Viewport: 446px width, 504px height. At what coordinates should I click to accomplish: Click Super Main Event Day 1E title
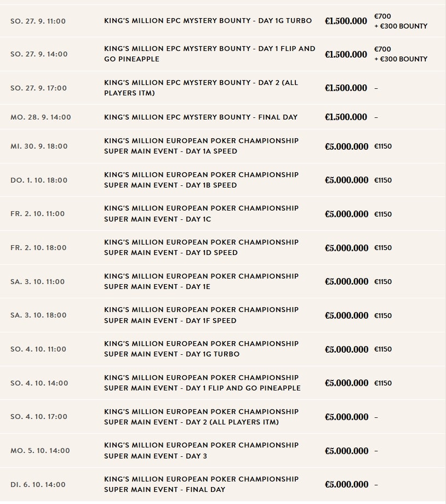[201, 281]
